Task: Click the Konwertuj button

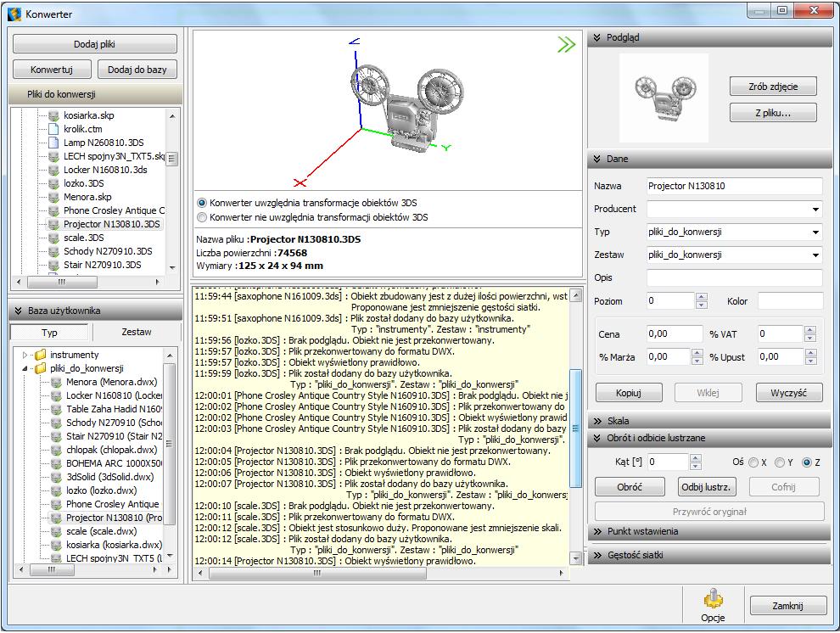Action: click(52, 70)
